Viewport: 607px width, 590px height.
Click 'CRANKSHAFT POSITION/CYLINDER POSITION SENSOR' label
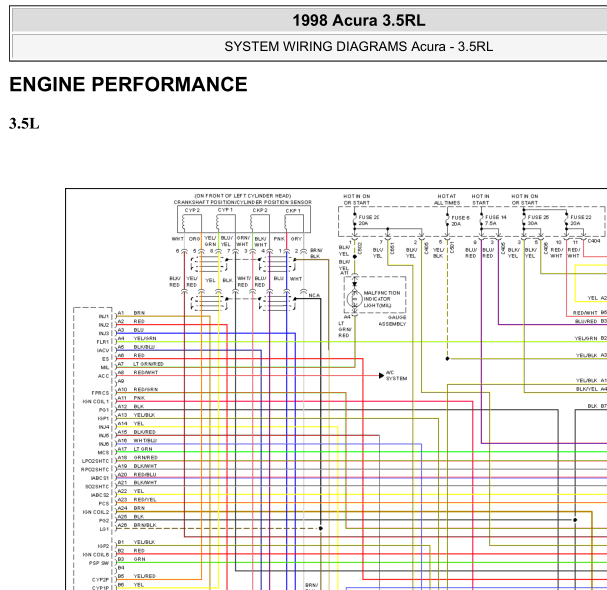(x=243, y=202)
